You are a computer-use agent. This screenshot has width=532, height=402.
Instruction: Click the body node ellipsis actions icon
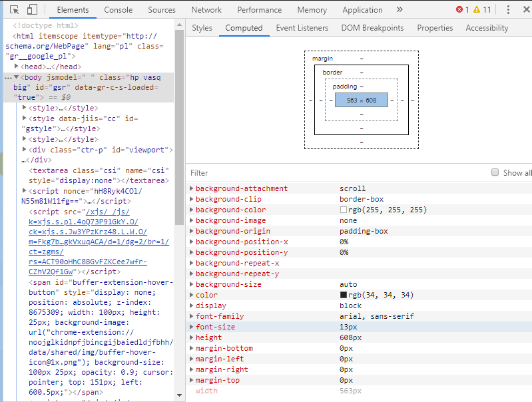point(8,78)
